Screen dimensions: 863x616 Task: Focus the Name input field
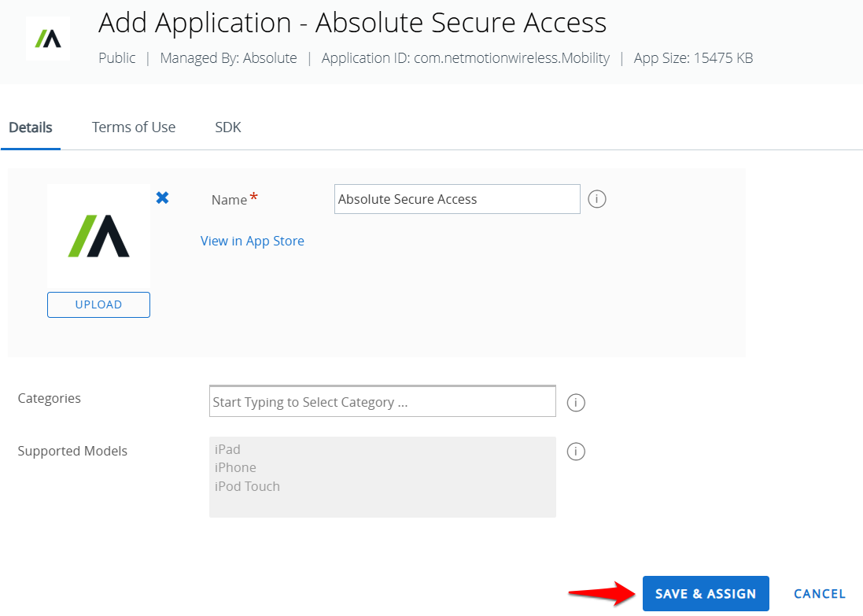pos(457,199)
